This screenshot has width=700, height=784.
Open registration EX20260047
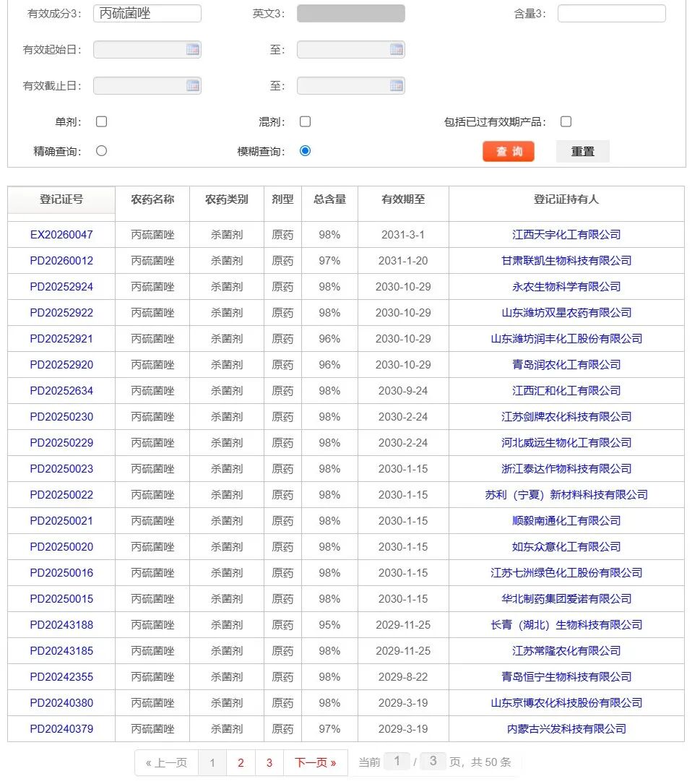(61, 235)
